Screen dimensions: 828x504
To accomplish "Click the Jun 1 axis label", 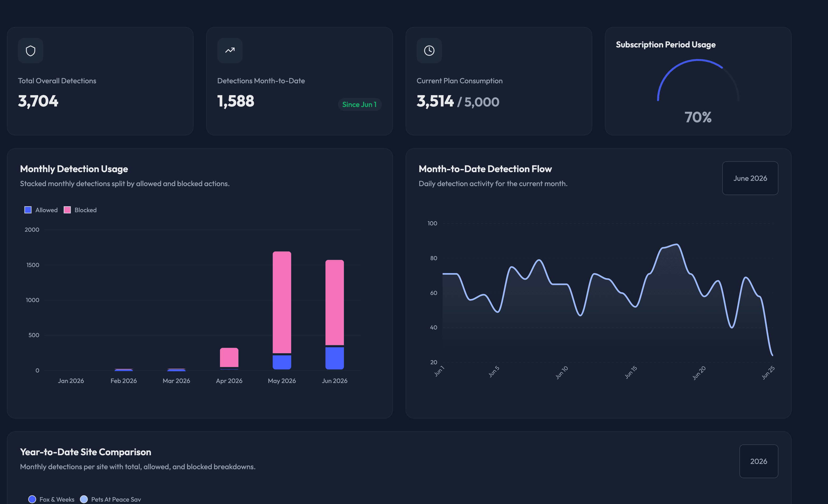I will [439, 371].
